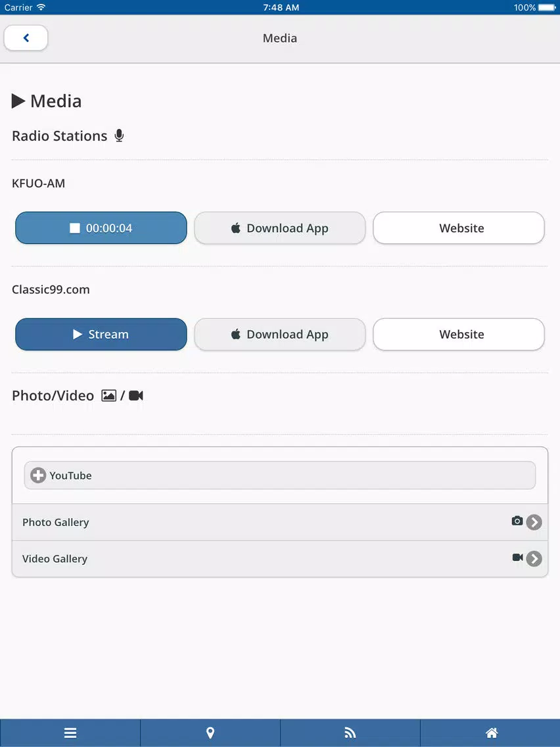Start the Classic99.com stream
Viewport: 560px width, 747px height.
[x=101, y=335]
